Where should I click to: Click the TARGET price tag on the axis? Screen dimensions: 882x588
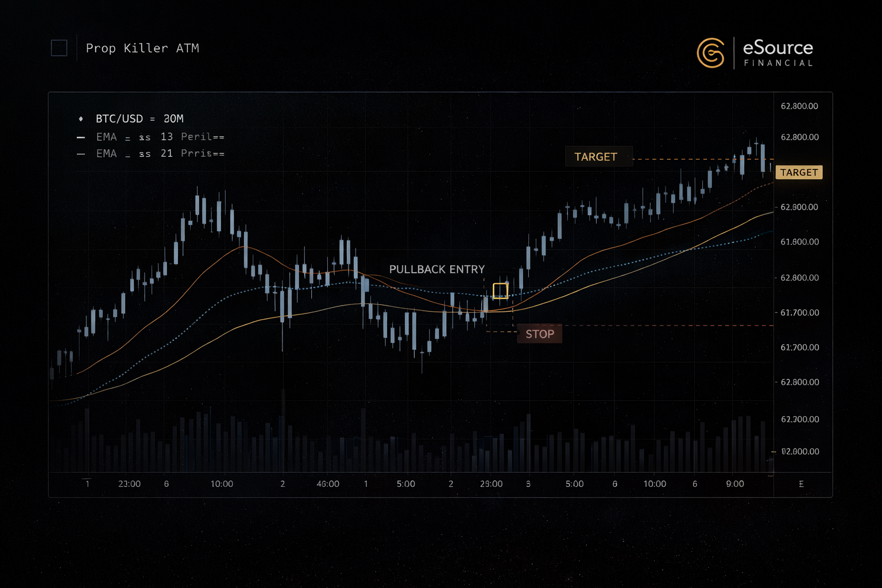click(799, 172)
